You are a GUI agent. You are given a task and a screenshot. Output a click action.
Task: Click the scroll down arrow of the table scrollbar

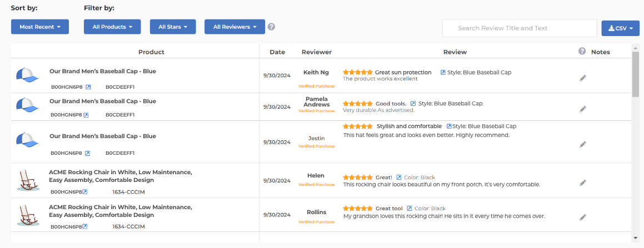tap(636, 238)
